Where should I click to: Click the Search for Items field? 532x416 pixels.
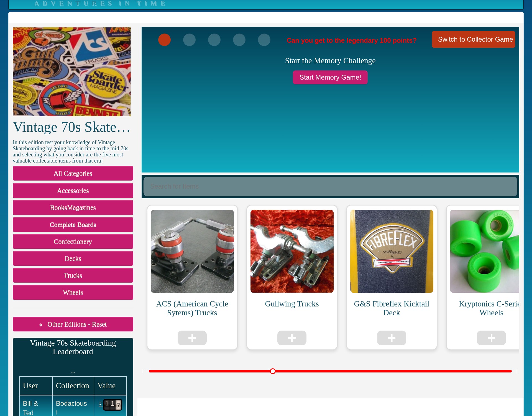pyautogui.click(x=330, y=186)
